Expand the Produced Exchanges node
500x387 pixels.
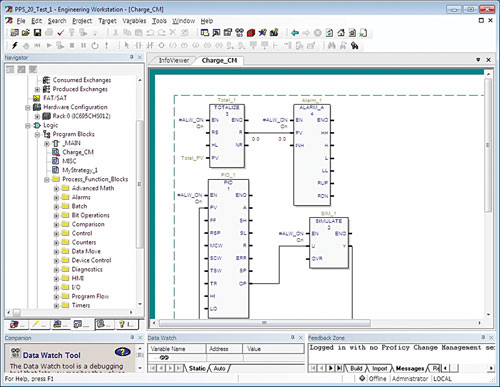coord(37,89)
